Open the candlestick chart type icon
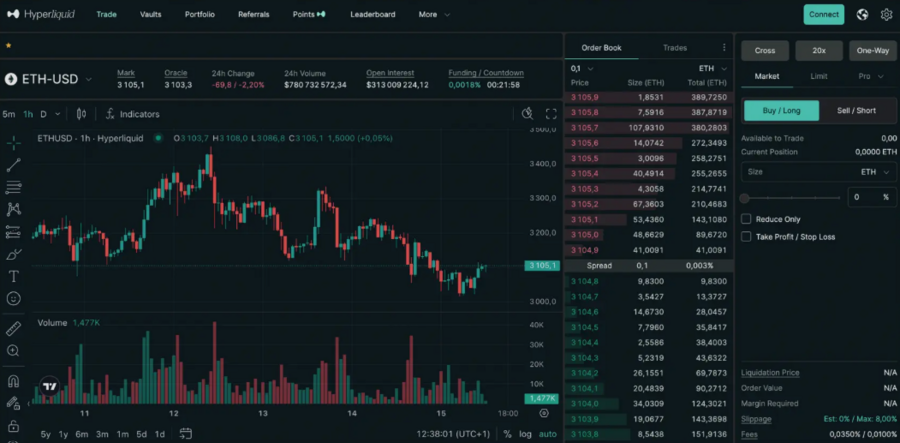This screenshot has height=443, width=900. pyautogui.click(x=82, y=114)
